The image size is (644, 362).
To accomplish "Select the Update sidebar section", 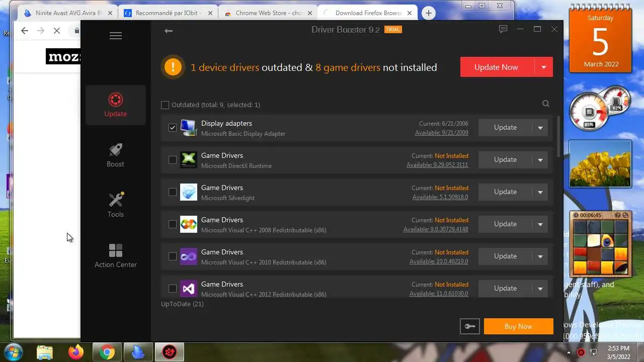I will [116, 105].
